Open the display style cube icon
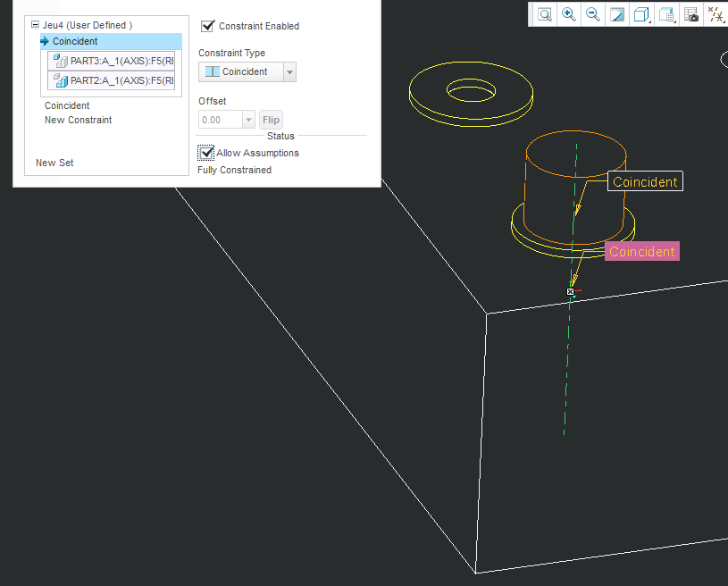 coord(640,14)
